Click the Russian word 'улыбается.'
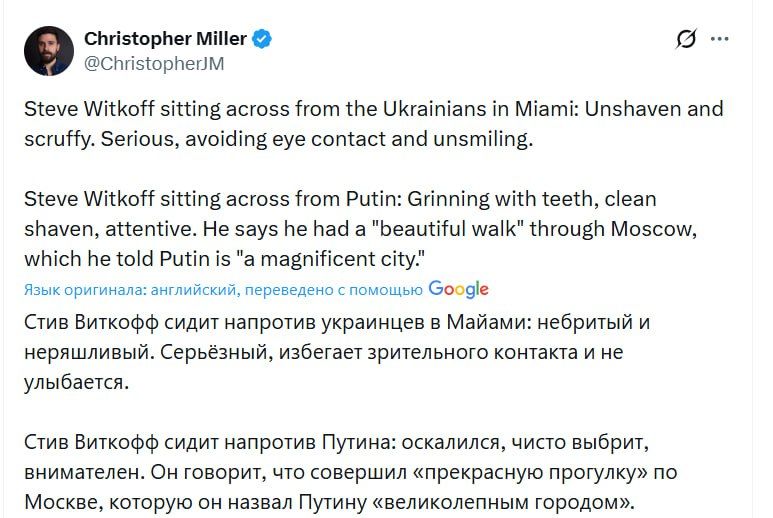 (76, 381)
